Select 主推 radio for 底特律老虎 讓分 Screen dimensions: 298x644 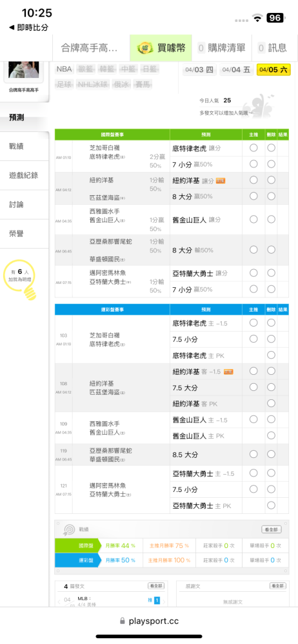tap(253, 148)
